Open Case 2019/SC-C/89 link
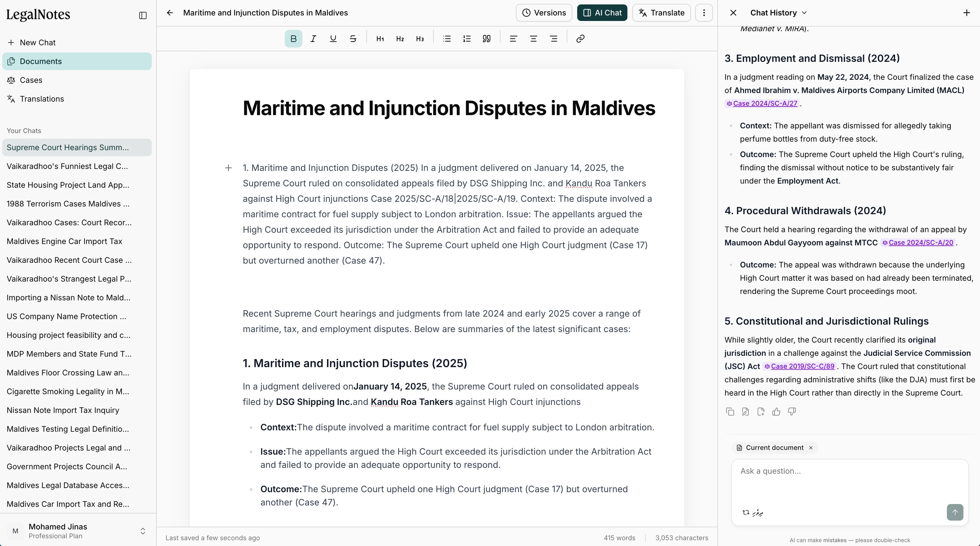The image size is (980, 546). coord(799,366)
